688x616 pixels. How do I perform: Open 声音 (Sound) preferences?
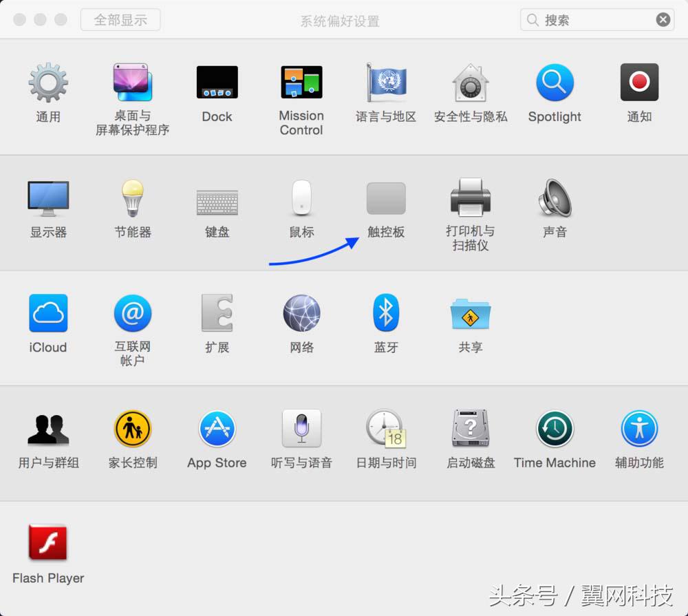(x=555, y=198)
